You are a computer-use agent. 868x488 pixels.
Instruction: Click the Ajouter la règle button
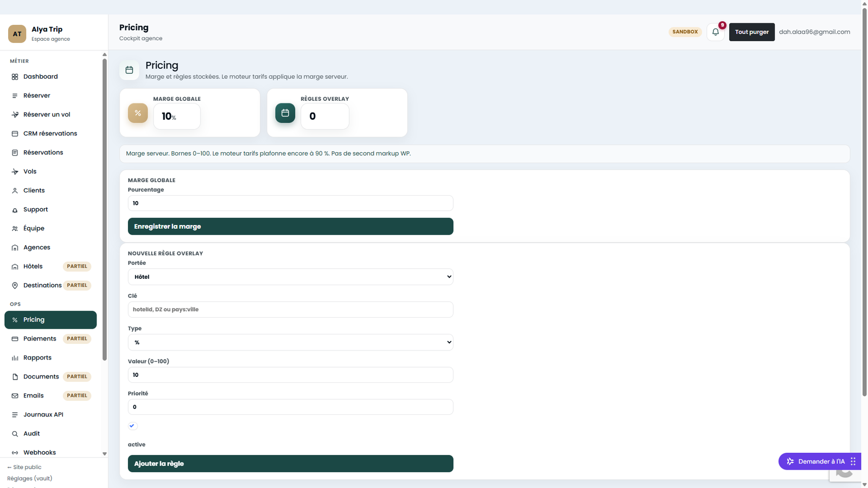point(290,464)
